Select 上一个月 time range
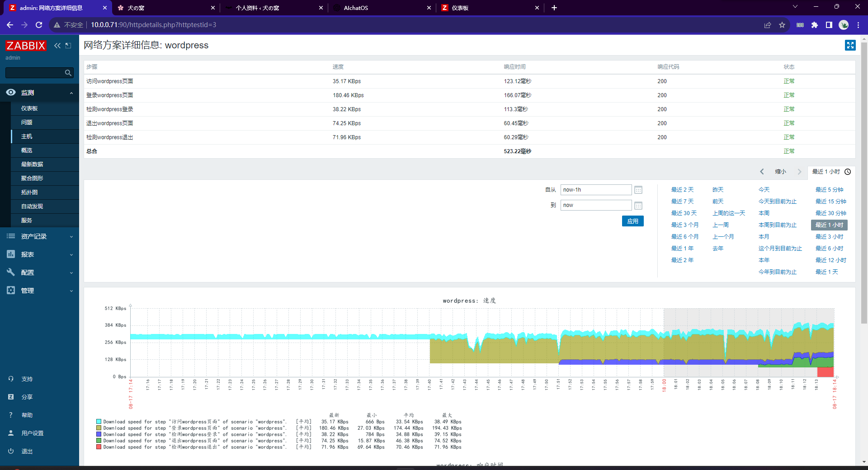Screen dimensions: 868x470 pyautogui.click(x=723, y=237)
